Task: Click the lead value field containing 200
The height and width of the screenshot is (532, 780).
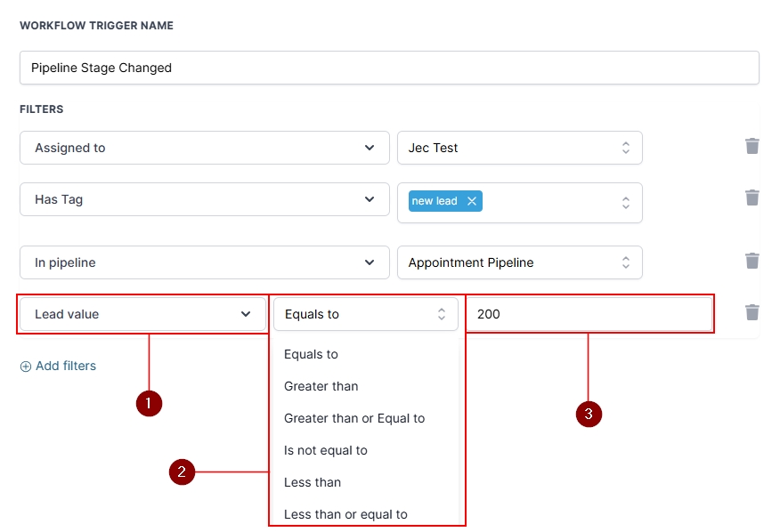Action: (x=589, y=314)
